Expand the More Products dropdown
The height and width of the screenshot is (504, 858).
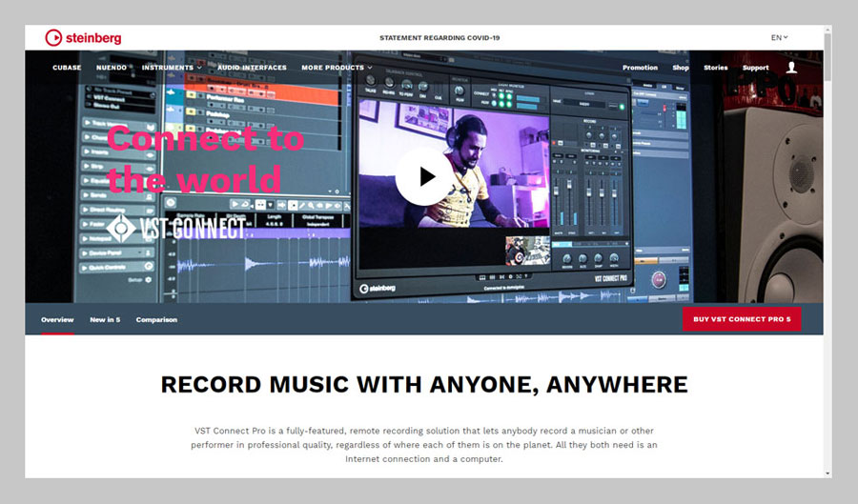coord(337,68)
